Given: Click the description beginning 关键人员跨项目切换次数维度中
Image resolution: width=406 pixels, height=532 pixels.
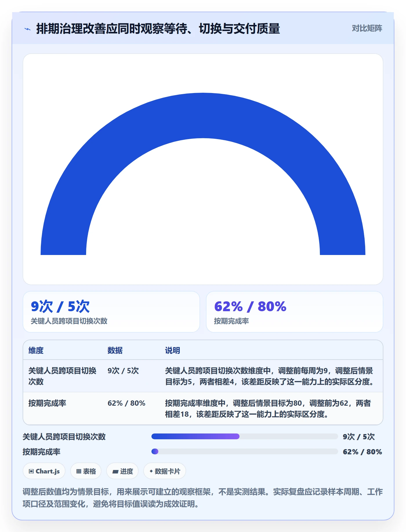Looking at the screenshot, I should click(269, 376).
